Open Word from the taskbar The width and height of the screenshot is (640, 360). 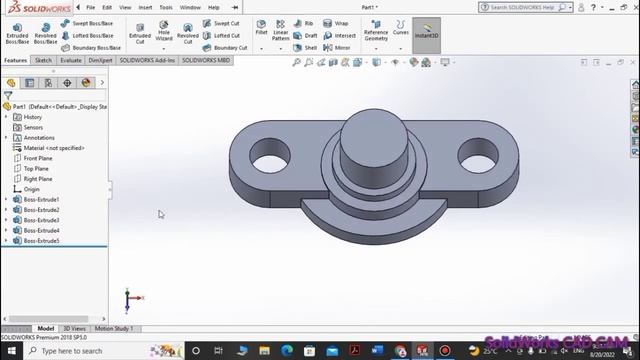click(x=378, y=351)
